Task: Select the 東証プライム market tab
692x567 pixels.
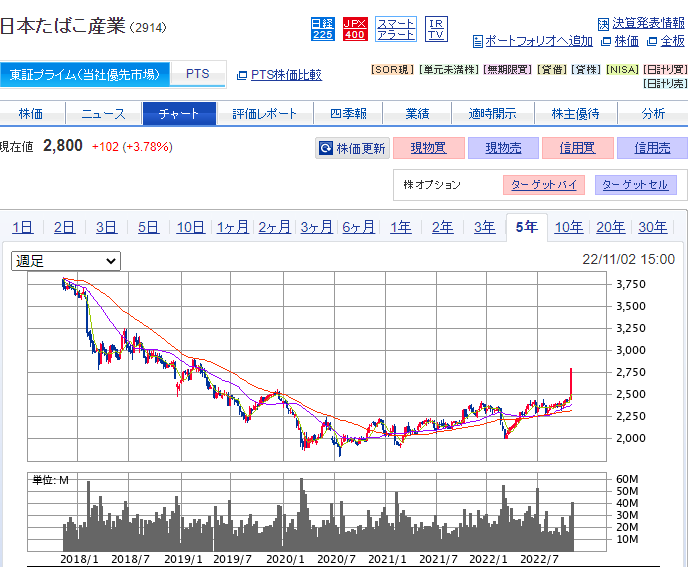Action: click(85, 74)
